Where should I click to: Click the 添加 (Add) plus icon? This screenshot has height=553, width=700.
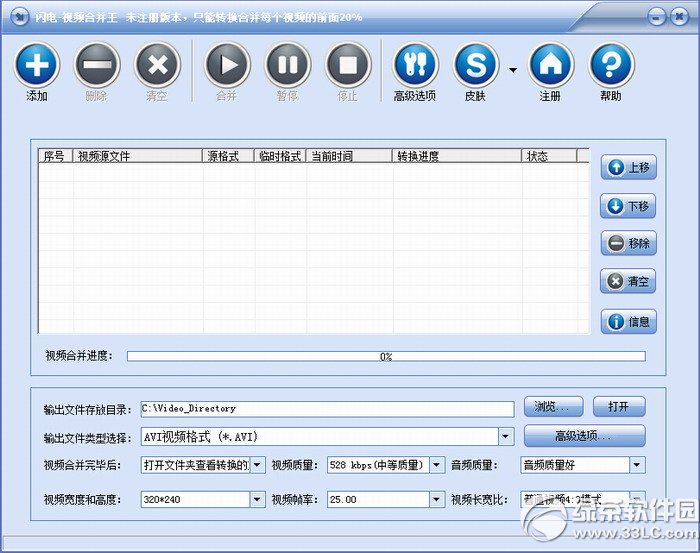click(37, 65)
